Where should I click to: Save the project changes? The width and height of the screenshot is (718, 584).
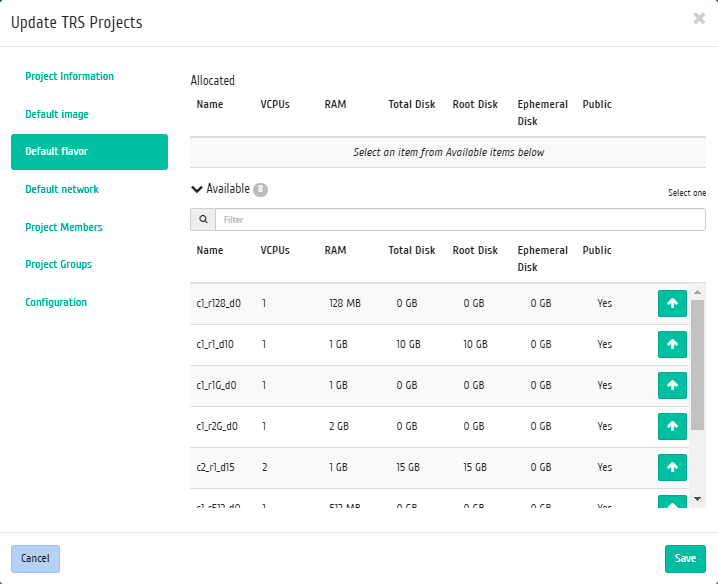[685, 559]
